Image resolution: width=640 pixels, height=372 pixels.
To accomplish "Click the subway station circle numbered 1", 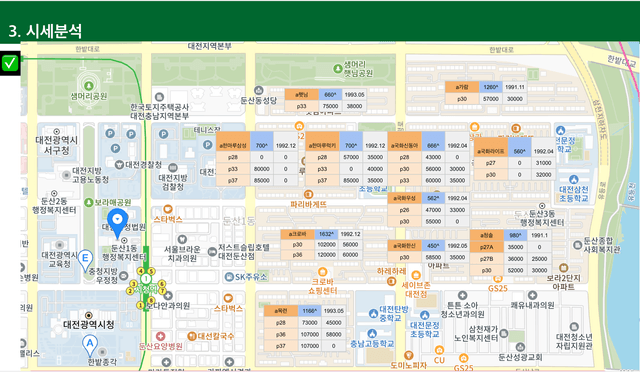I will pos(146,279).
